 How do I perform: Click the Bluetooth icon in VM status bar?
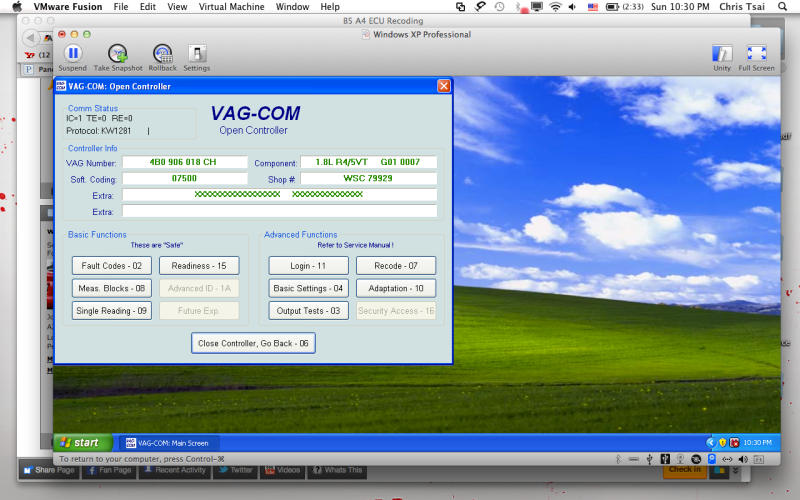[x=618, y=459]
